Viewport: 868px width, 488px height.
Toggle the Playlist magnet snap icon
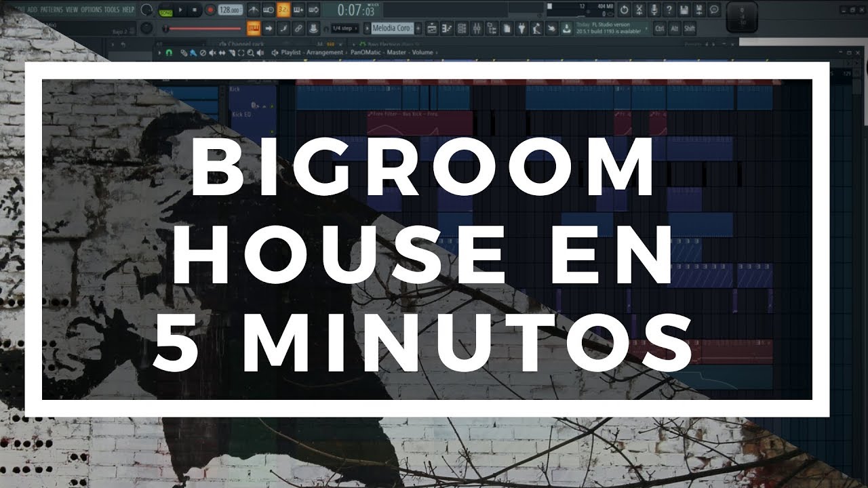click(169, 52)
